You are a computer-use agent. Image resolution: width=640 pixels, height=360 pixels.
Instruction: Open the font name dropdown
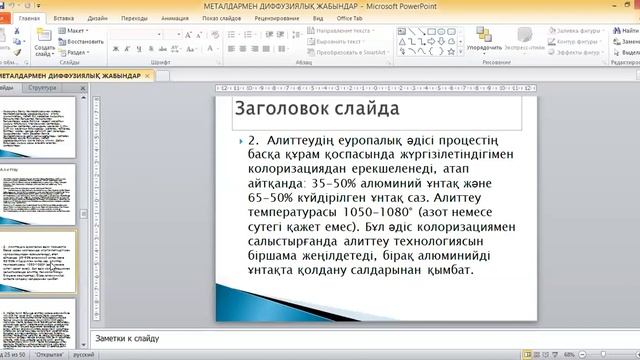coord(159,35)
